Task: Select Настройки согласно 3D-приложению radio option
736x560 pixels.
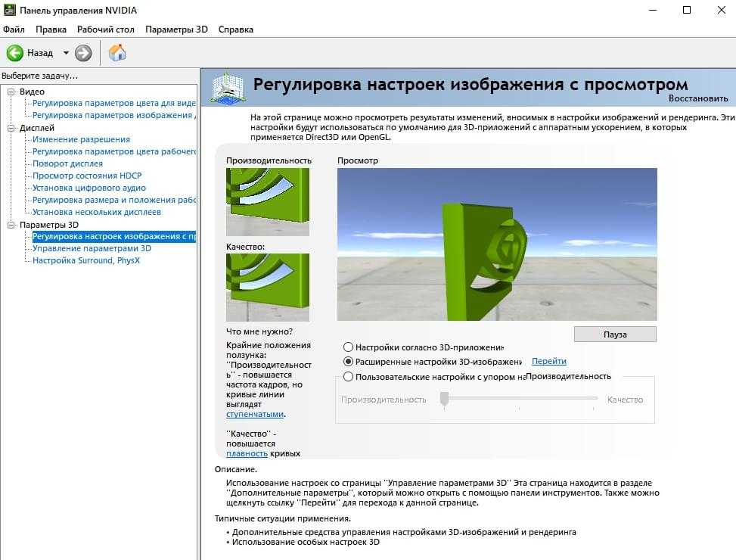Action: click(348, 347)
